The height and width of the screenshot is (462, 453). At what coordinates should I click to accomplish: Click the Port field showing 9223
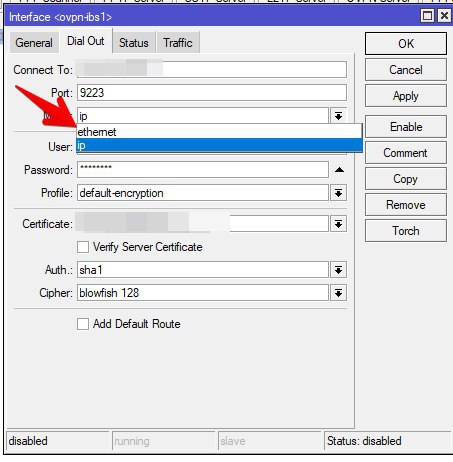[x=212, y=93]
